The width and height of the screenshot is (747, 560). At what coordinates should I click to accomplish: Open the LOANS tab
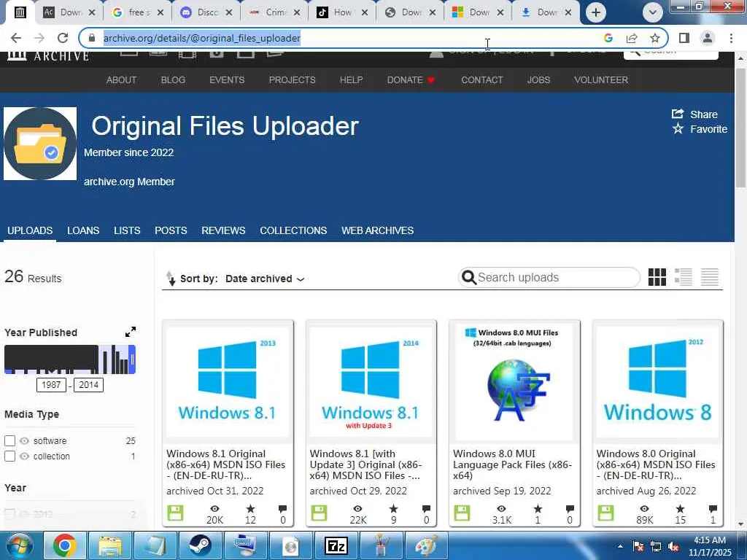click(83, 230)
